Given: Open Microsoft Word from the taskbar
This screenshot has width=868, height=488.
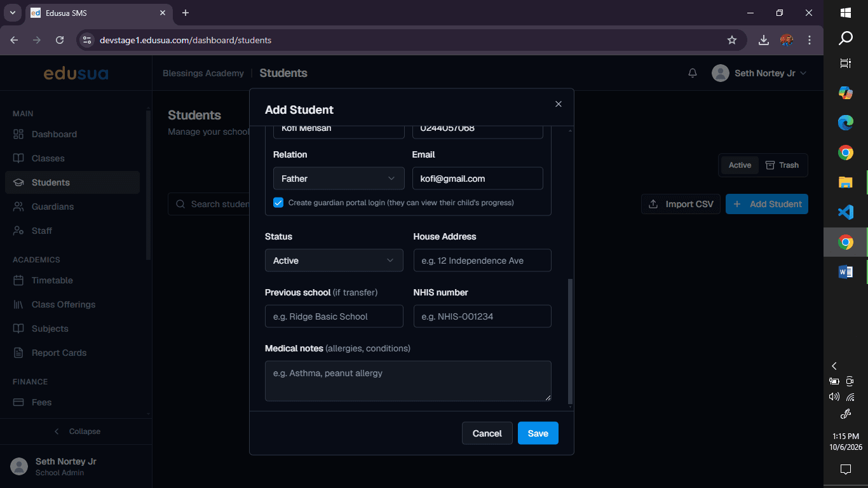Looking at the screenshot, I should [x=846, y=272].
